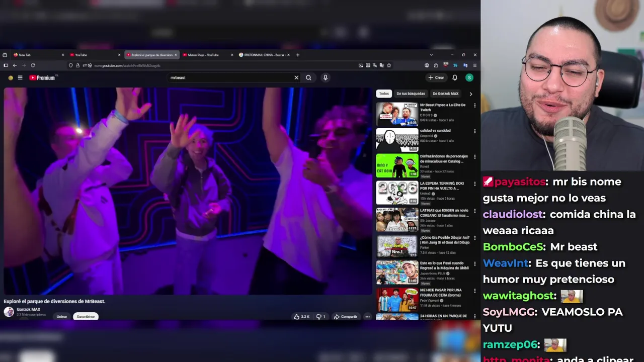
Task: Open the browser sidebar panel toggle
Action: [6, 65]
